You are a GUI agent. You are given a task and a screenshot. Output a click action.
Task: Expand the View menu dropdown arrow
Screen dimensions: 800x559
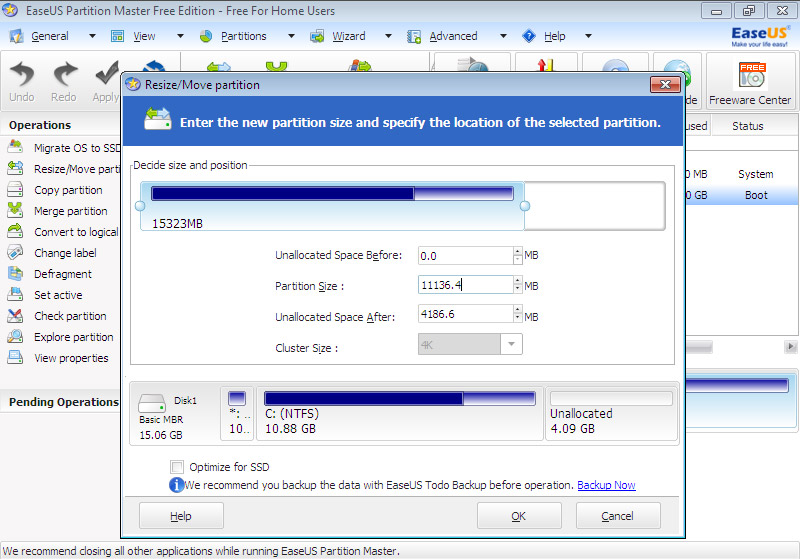180,36
